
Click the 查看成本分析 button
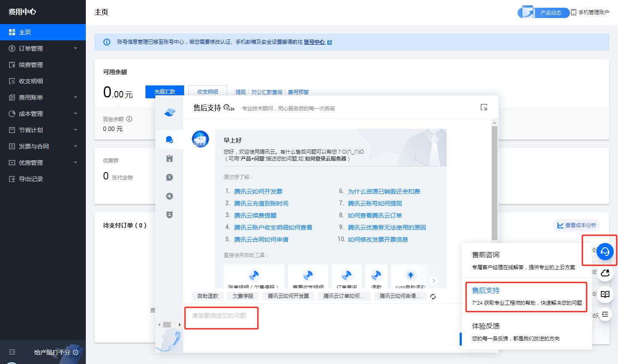[x=577, y=225]
